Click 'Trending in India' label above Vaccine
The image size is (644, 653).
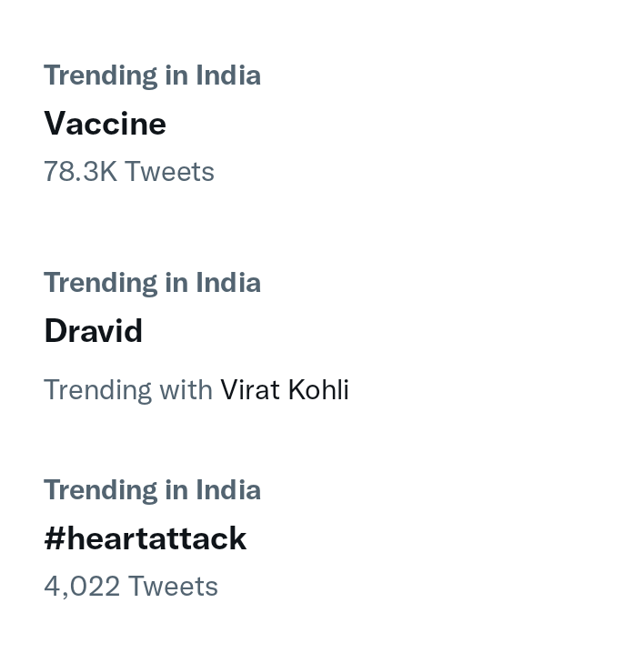point(153,75)
